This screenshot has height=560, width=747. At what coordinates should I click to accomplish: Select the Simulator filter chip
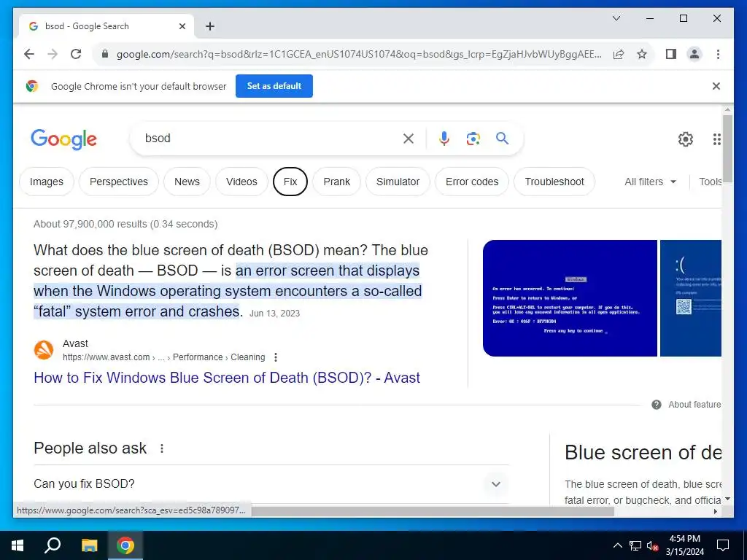[398, 182]
